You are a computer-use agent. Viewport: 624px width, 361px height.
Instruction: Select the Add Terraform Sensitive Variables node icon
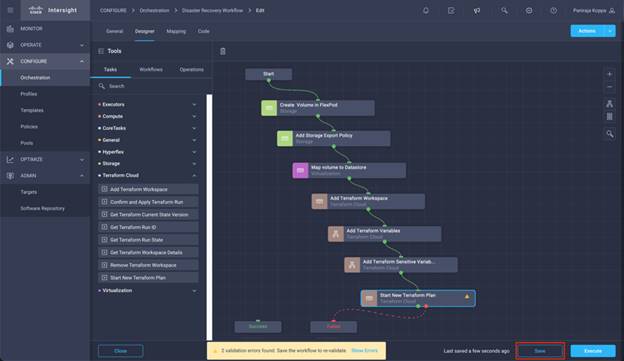pos(352,265)
